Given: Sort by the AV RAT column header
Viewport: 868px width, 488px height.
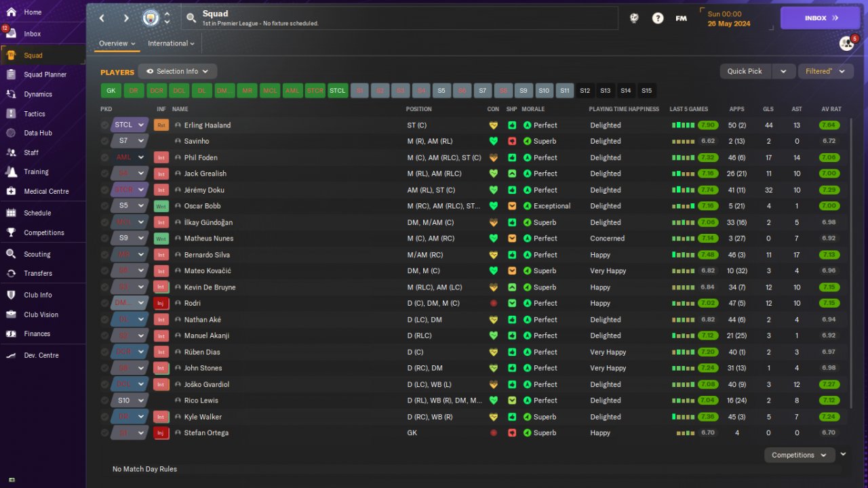Looking at the screenshot, I should pos(831,109).
